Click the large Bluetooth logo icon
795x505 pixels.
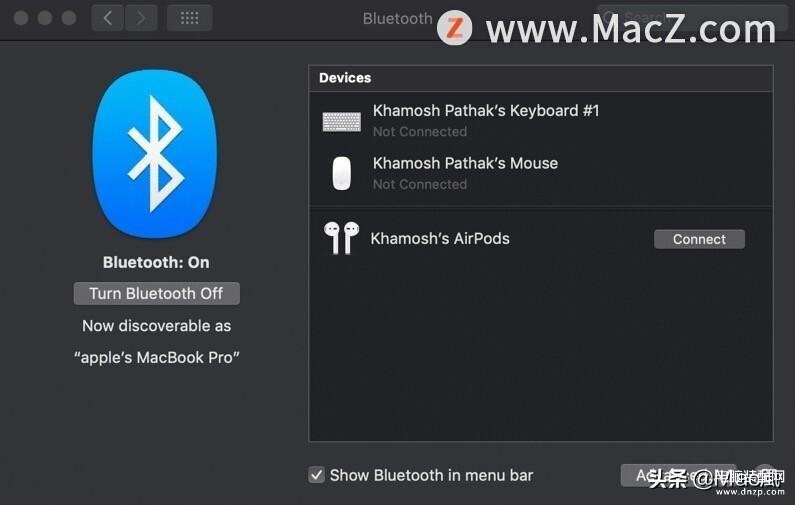pyautogui.click(x=155, y=154)
